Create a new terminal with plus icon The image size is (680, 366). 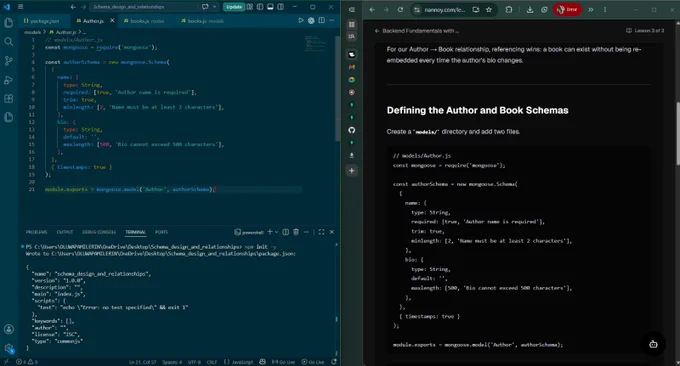tap(270, 232)
